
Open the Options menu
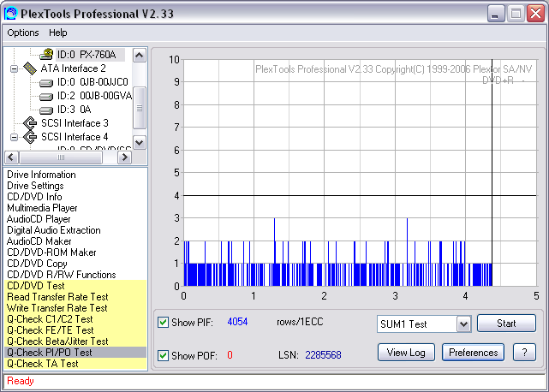[x=23, y=33]
